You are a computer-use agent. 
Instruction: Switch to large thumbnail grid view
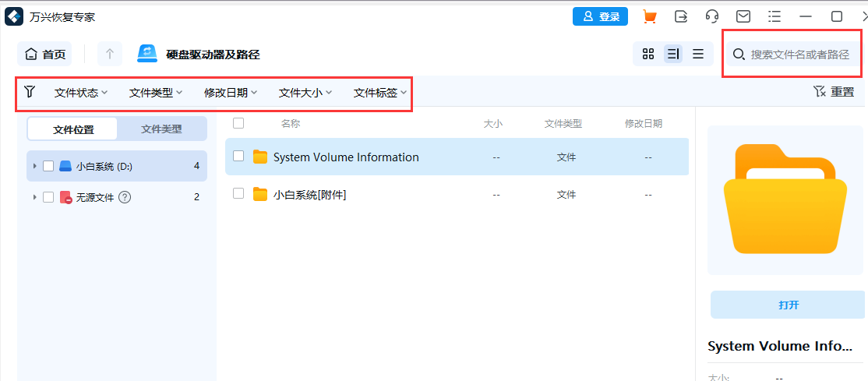pos(648,54)
